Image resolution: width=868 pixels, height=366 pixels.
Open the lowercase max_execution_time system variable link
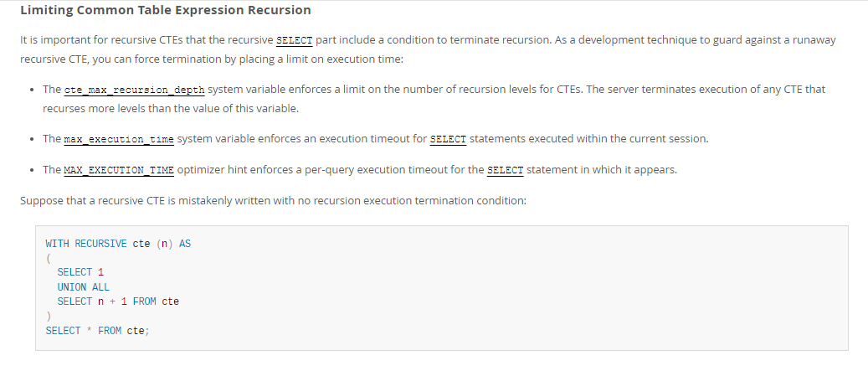[x=119, y=139]
